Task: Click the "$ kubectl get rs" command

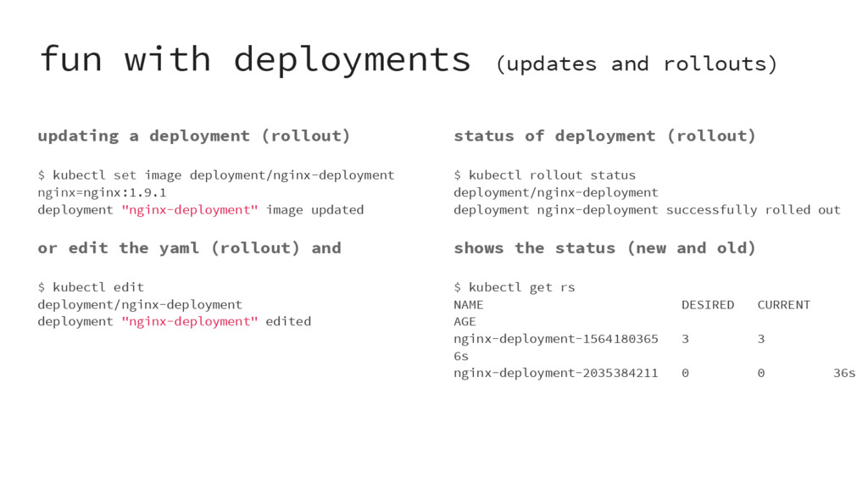Action: (x=515, y=287)
